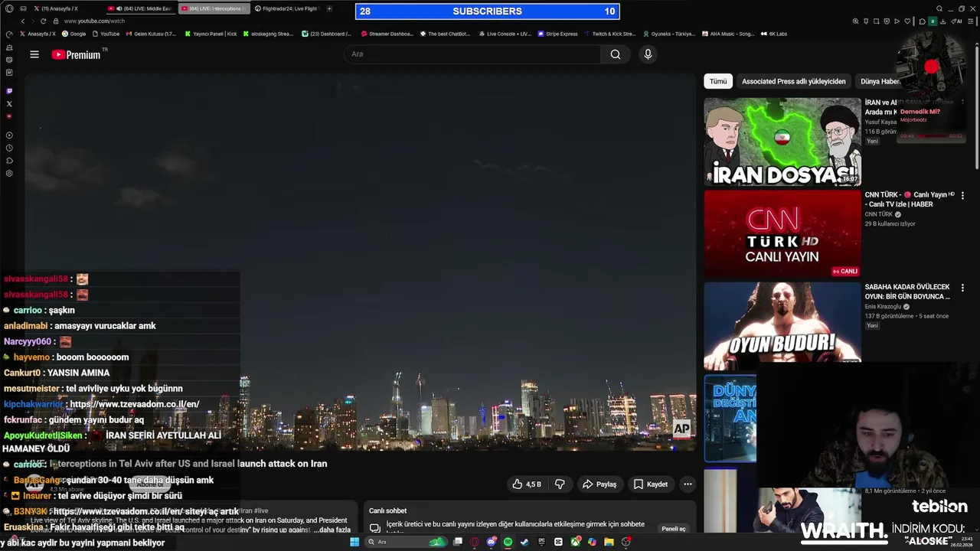Click the Windows taskbar Ara search box
This screenshot has width=980, height=551.
[406, 542]
